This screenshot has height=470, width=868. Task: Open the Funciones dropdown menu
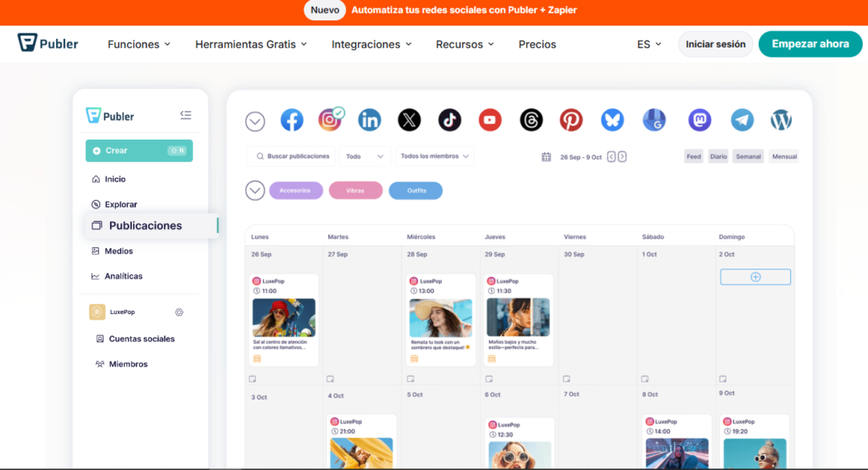click(x=139, y=44)
